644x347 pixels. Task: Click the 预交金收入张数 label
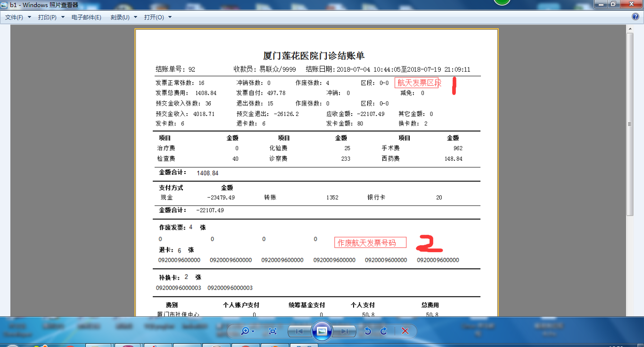click(x=179, y=104)
